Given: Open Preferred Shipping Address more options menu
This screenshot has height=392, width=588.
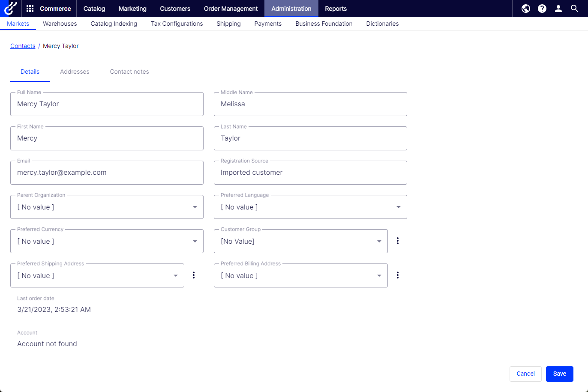Looking at the screenshot, I should click(194, 275).
